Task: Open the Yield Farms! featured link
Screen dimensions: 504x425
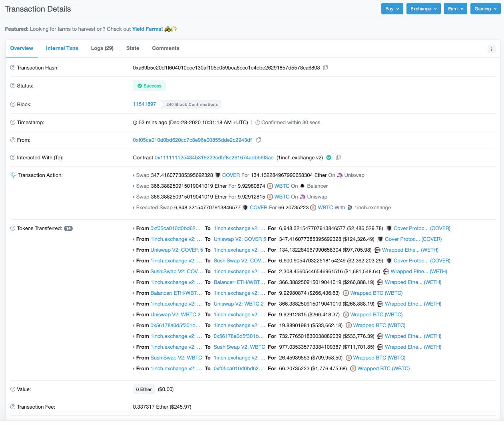Action: pos(147,29)
